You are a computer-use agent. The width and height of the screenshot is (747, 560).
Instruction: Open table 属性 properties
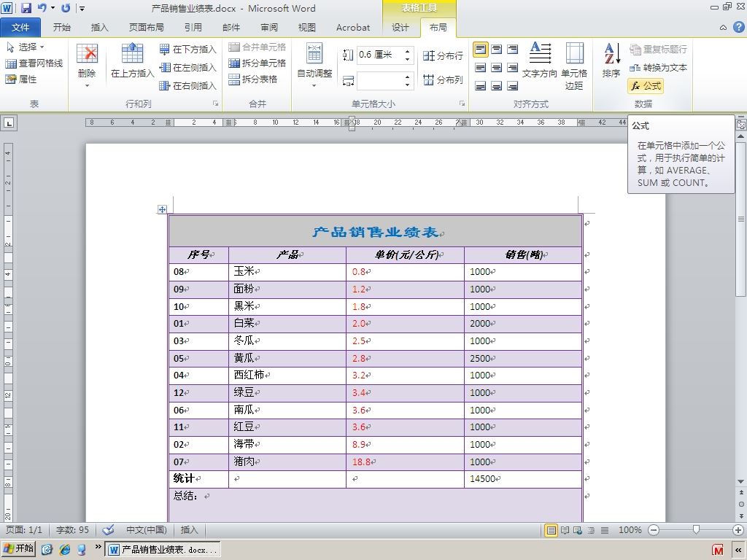21,79
